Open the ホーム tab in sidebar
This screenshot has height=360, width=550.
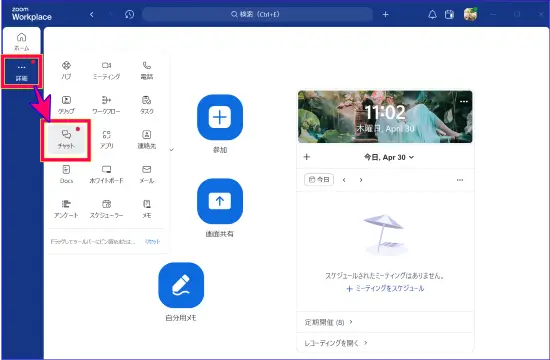click(21, 41)
